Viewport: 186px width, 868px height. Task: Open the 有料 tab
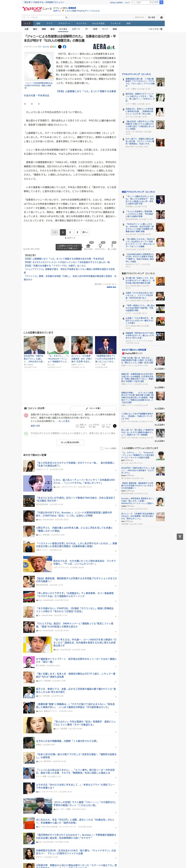[x=128, y=23]
